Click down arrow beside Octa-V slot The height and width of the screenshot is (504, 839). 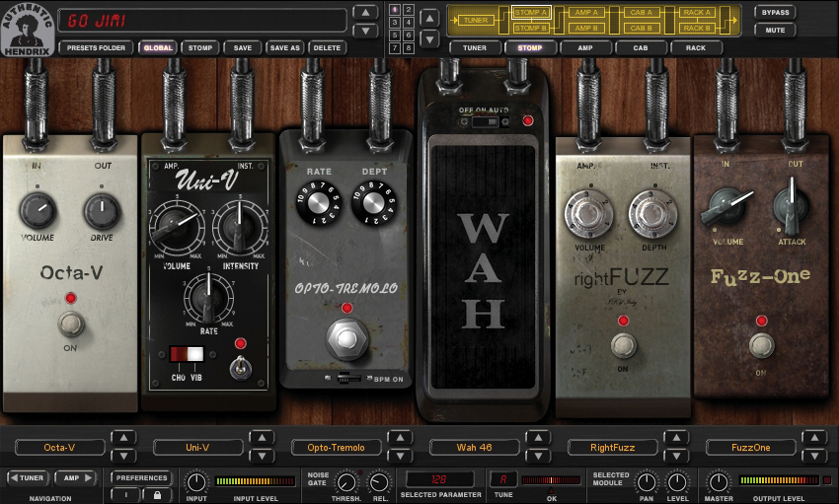click(123, 456)
